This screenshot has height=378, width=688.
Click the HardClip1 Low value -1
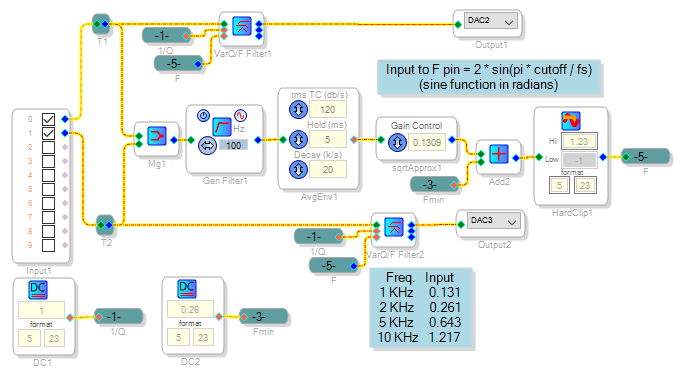pyautogui.click(x=579, y=160)
